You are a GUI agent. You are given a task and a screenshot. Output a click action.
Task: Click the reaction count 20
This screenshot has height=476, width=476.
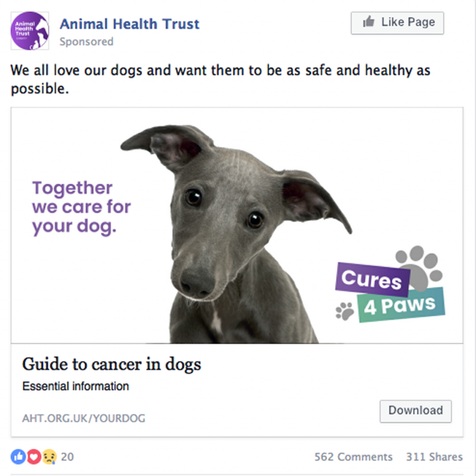67,457
